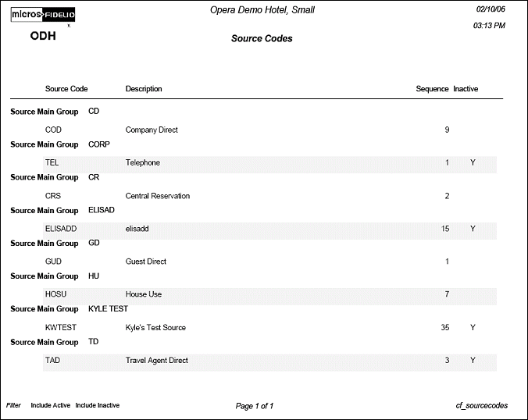Click the Sequence column header
528x420 pixels.
432,89
